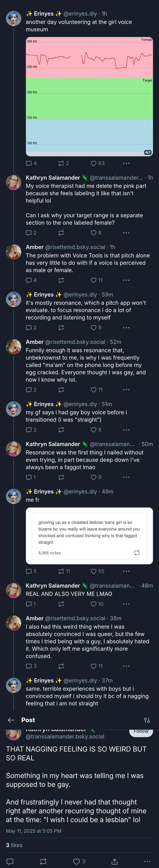This screenshot has height=868, width=159.
Task: Like the 'REAL AND ALSO VERY ME LMAO' reply
Action: pos(97,604)
